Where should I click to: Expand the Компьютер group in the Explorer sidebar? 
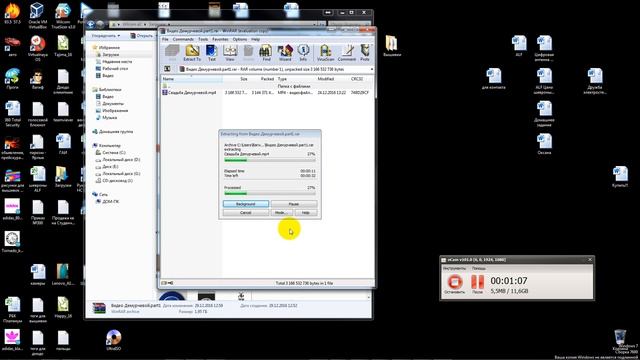[x=109, y=146]
